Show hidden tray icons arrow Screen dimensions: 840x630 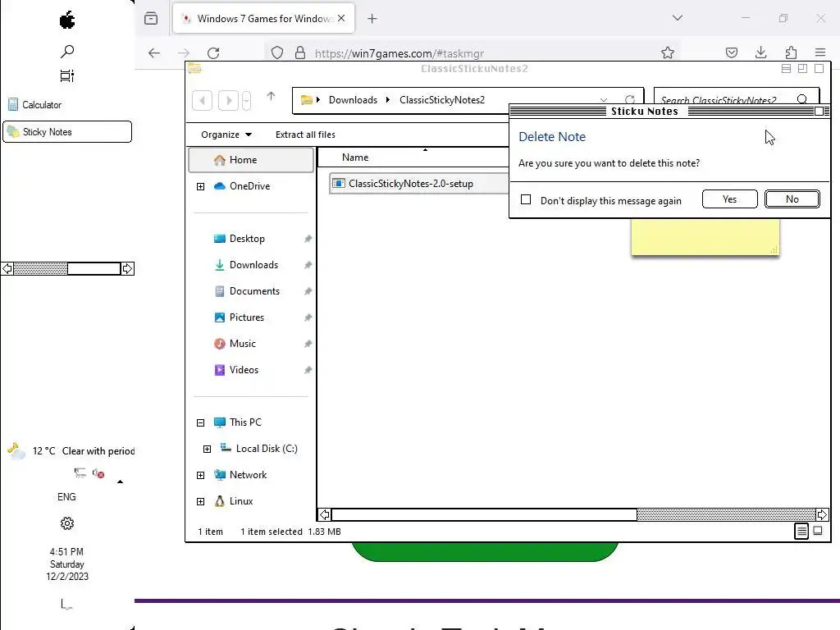click(x=120, y=482)
